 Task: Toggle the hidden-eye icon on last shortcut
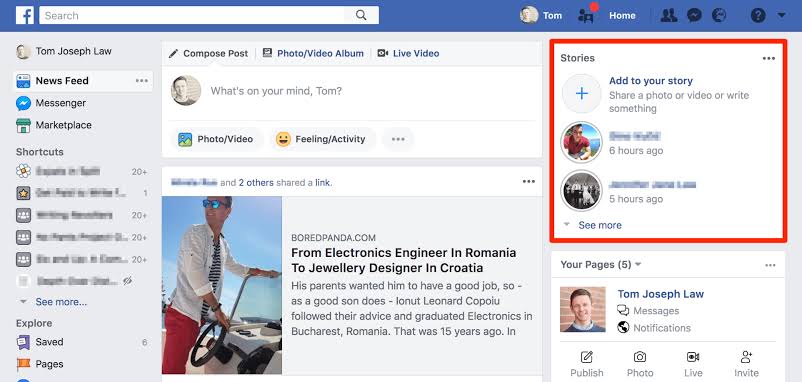click(x=127, y=280)
